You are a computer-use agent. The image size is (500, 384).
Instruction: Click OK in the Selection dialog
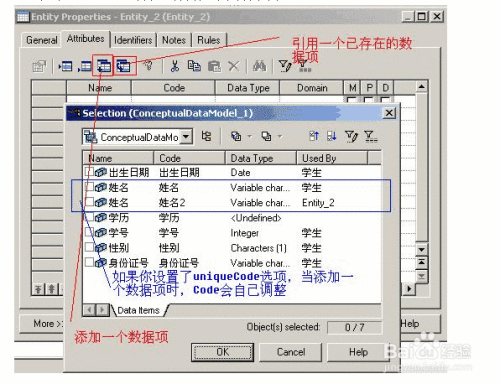coord(222,352)
